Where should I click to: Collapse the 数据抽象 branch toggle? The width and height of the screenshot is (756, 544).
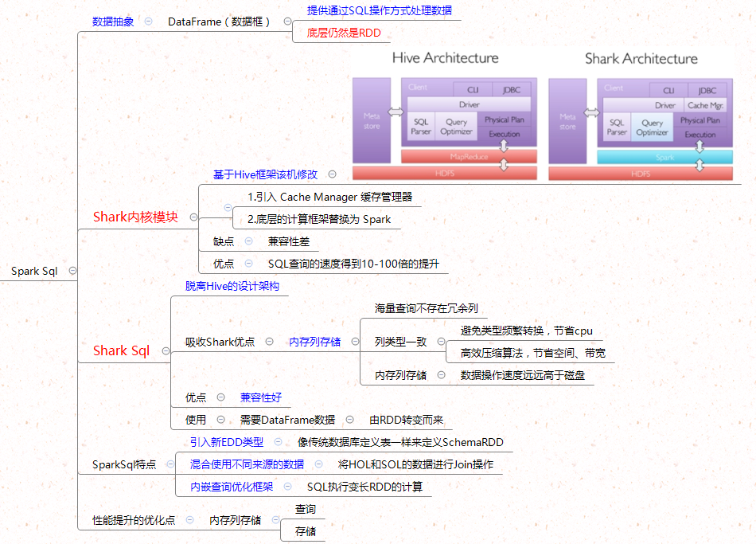tap(149, 22)
